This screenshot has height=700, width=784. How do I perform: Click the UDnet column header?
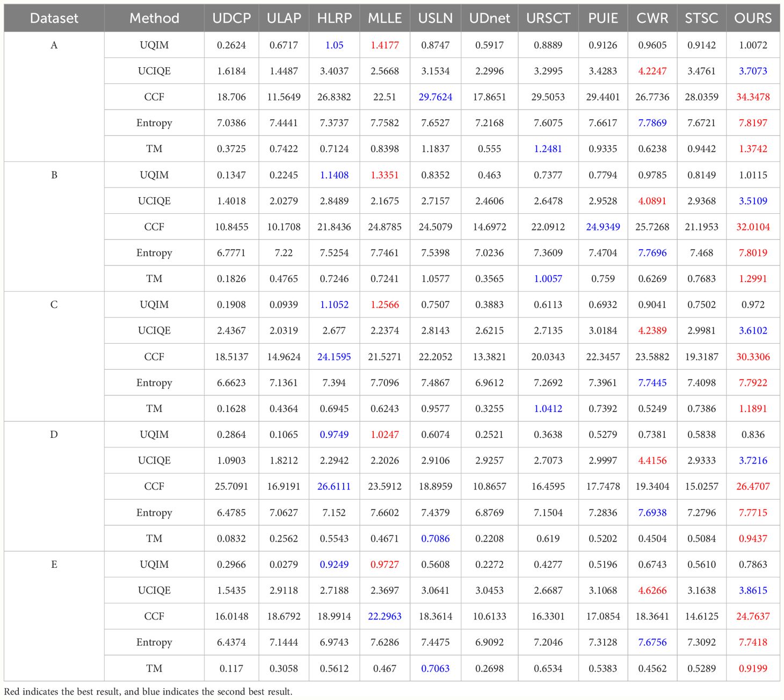click(x=489, y=18)
